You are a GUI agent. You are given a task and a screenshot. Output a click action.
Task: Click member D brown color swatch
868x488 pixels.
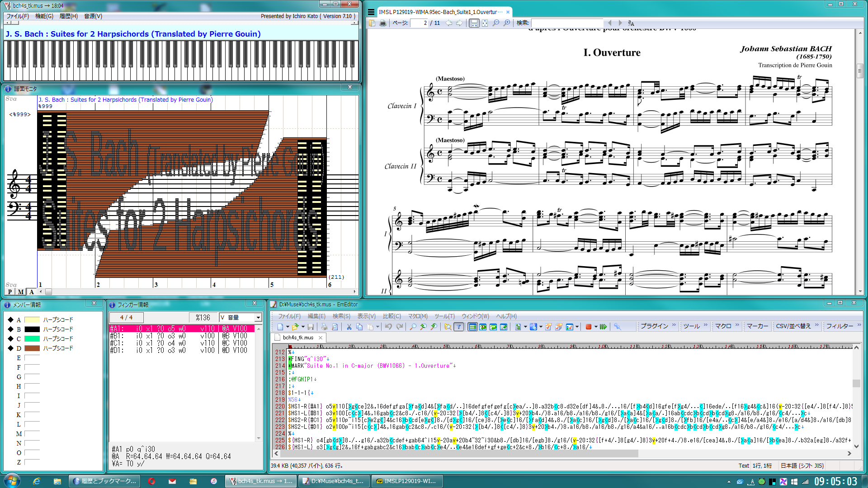[x=32, y=348]
